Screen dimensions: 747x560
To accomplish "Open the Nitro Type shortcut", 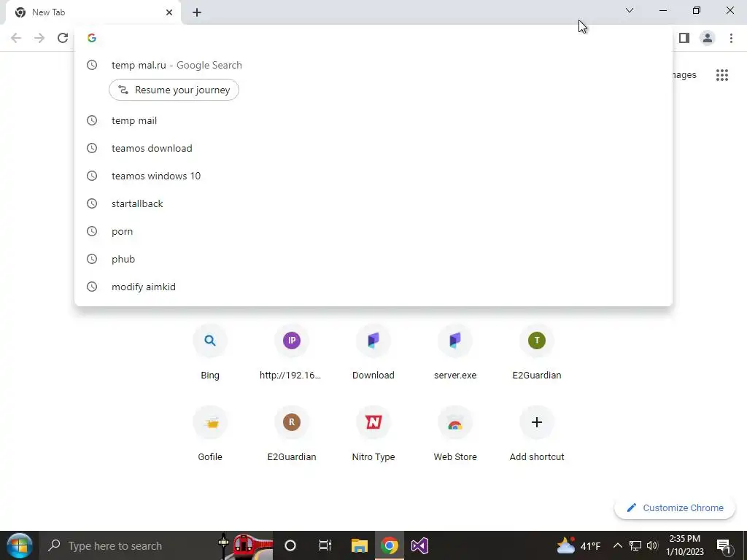I will (373, 434).
